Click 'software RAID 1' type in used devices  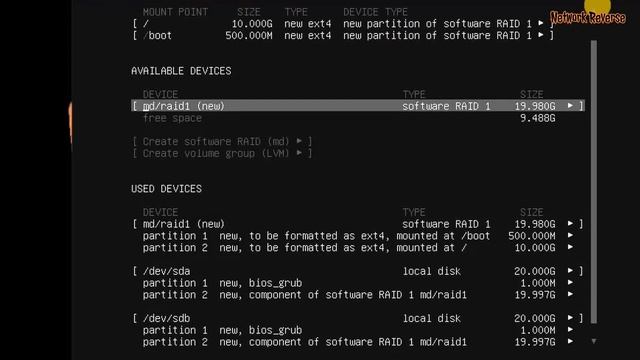tap(446, 224)
